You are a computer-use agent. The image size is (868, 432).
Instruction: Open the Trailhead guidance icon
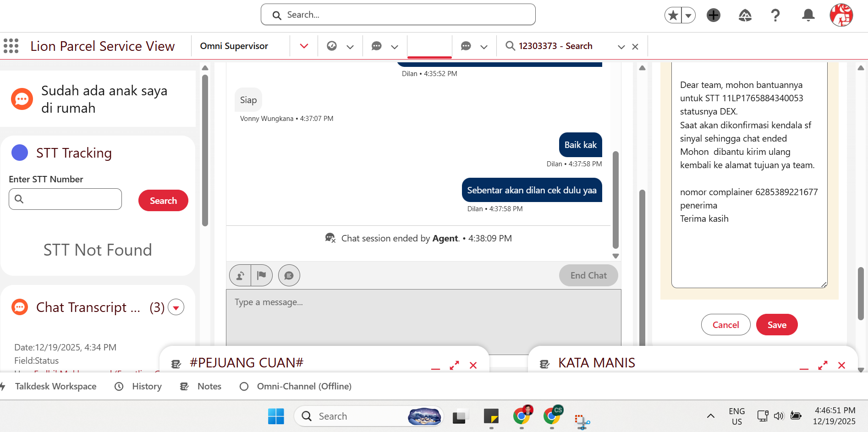click(745, 16)
